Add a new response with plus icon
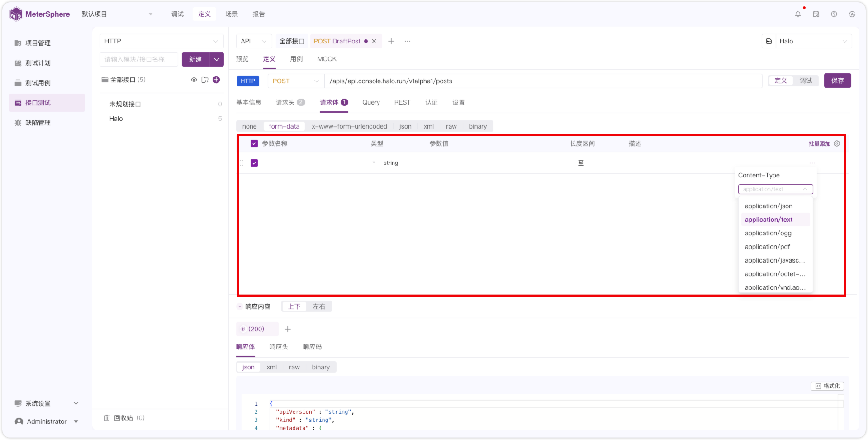Screen dimensions: 868x440 288,329
